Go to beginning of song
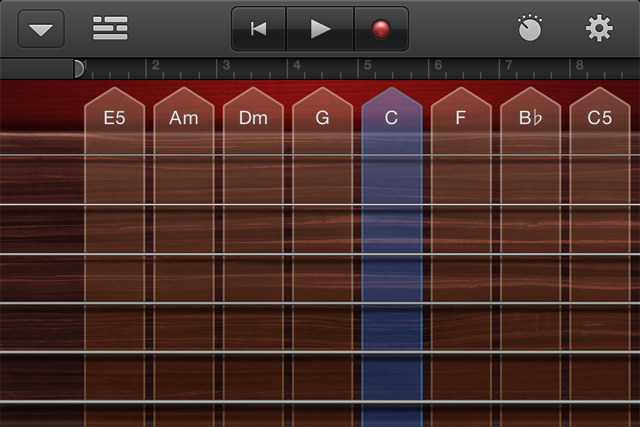 [x=259, y=29]
